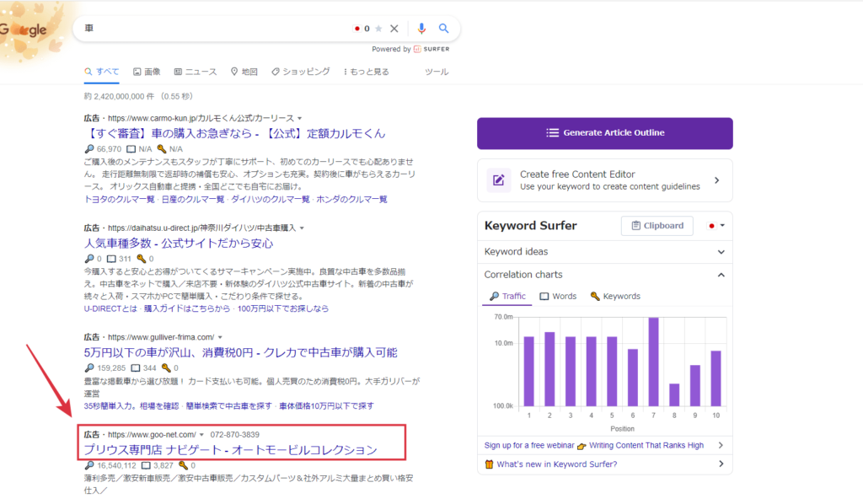Click the Generate Article Outline button
This screenshot has width=863, height=504.
[605, 133]
